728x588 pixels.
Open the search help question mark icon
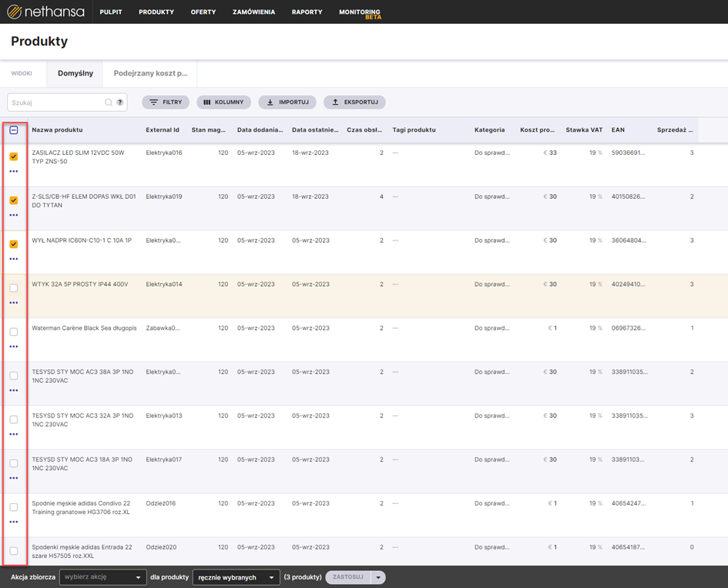120,102
